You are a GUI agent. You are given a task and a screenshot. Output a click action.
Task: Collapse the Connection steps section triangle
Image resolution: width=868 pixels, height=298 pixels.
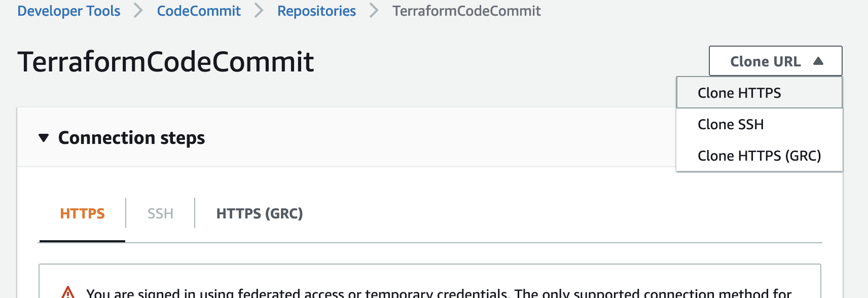[44, 138]
